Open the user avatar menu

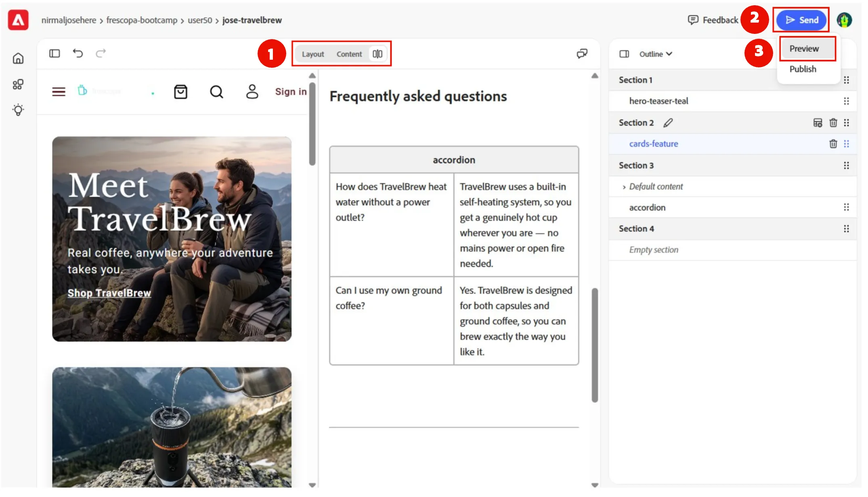(844, 20)
